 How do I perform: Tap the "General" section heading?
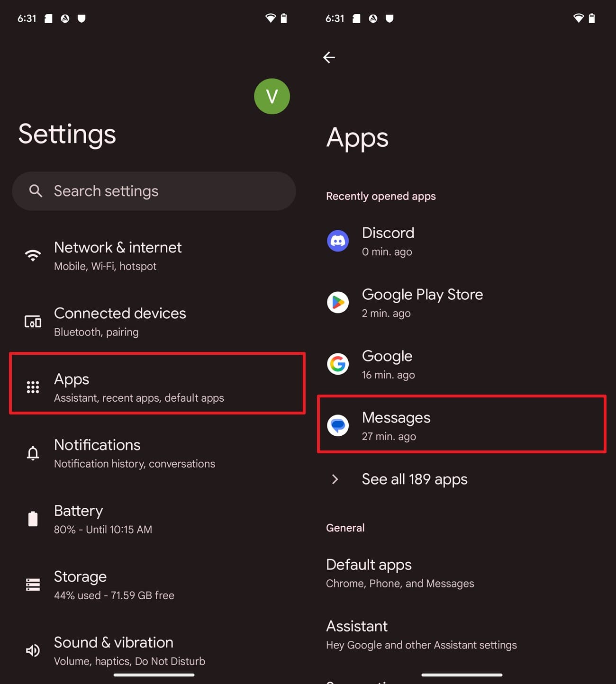click(x=345, y=528)
